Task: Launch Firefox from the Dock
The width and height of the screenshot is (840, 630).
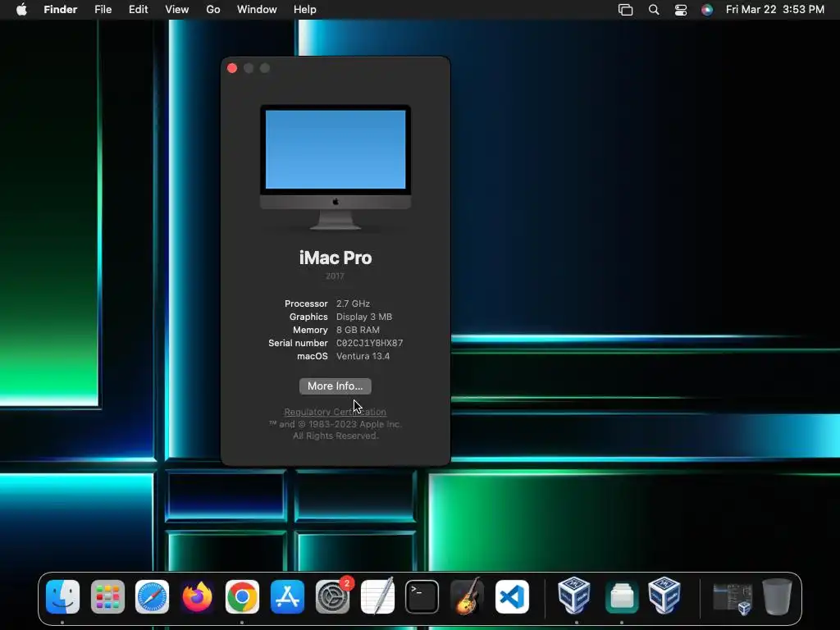Action: 197,596
